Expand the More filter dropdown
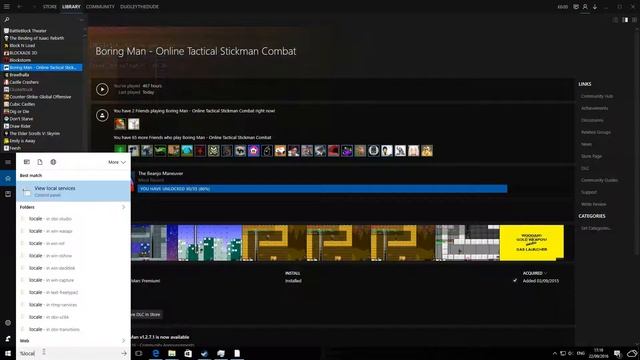640x360 pixels. (x=117, y=162)
